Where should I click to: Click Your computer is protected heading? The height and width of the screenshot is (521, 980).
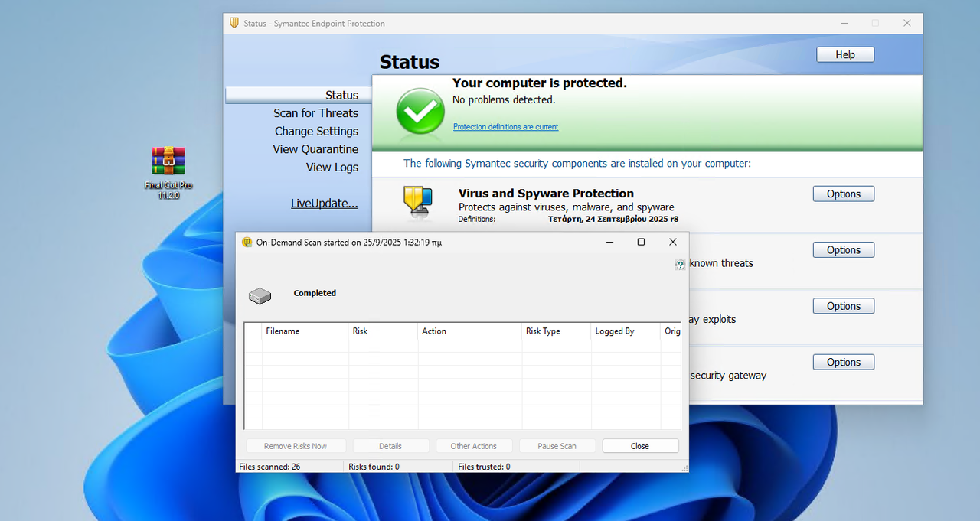[x=540, y=83]
